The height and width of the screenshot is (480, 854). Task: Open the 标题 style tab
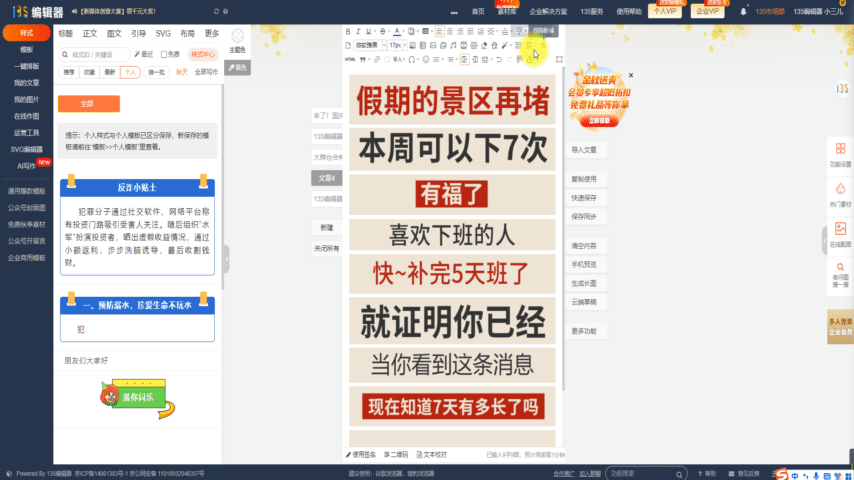tap(65, 34)
